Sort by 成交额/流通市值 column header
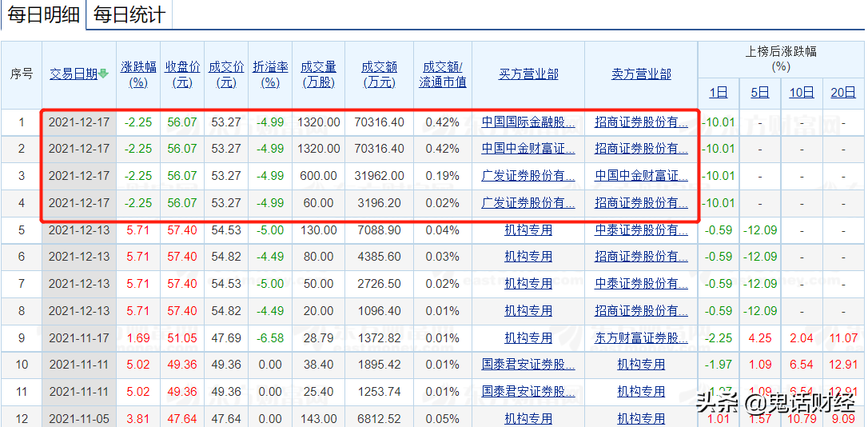Viewport: 868px width, 427px height. 442,75
